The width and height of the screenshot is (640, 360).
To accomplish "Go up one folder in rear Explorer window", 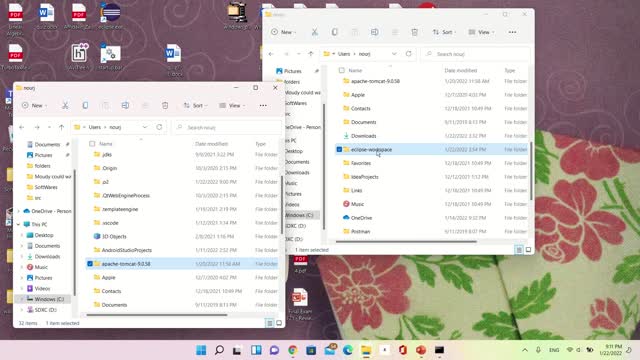I will [x=311, y=54].
